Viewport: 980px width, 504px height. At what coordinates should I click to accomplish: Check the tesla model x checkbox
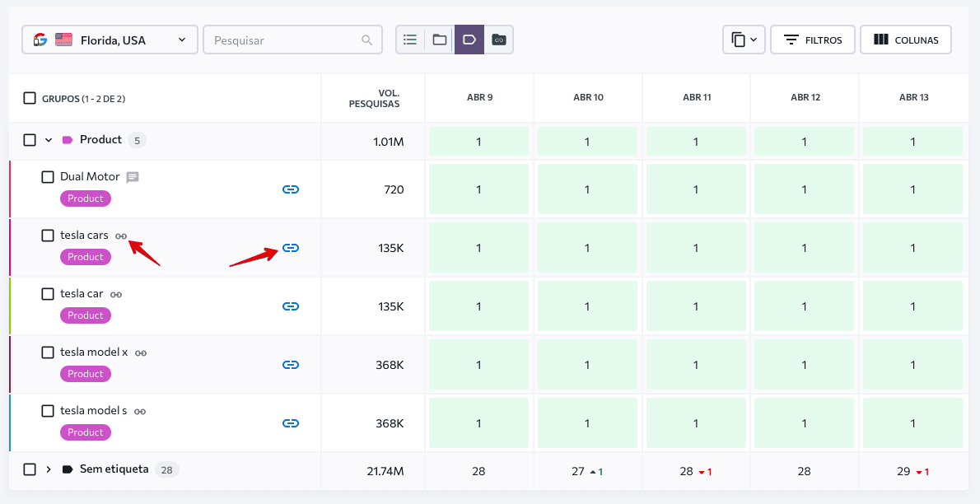pos(48,352)
